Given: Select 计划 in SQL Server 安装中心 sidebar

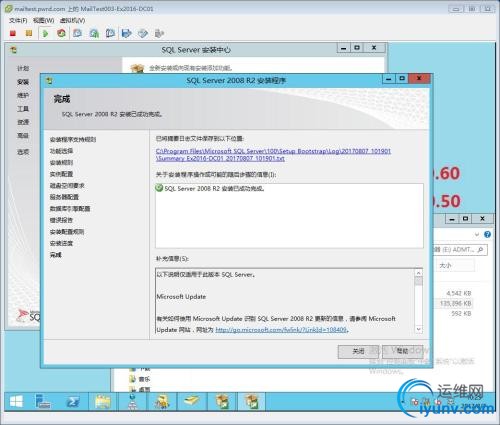Looking at the screenshot, I should (23, 68).
